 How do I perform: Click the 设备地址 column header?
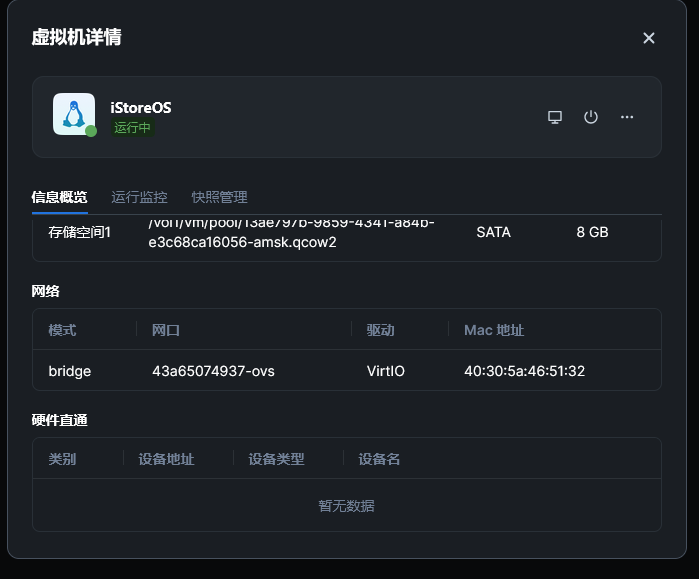point(166,459)
